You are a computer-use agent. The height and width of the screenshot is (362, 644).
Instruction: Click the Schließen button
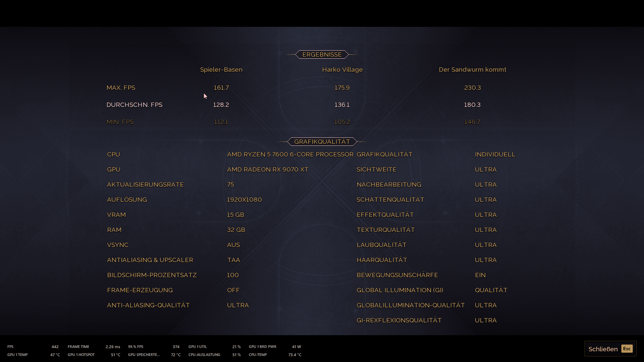610,349
